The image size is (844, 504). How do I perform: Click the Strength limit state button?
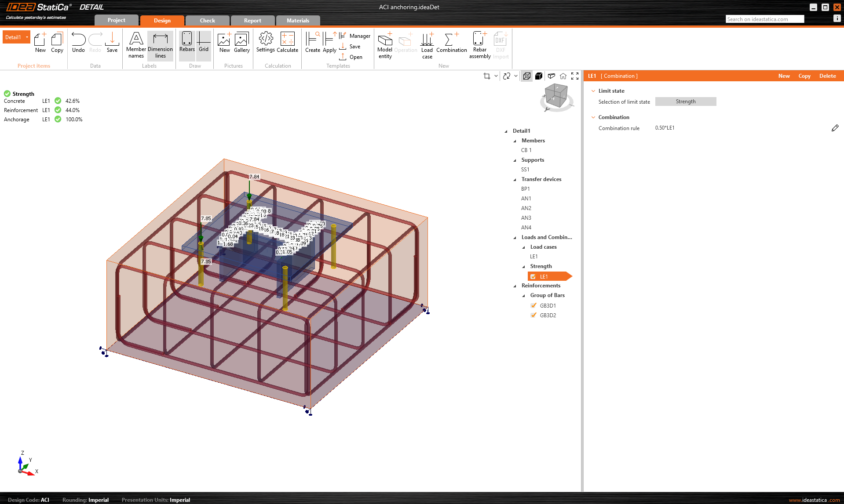pyautogui.click(x=685, y=102)
